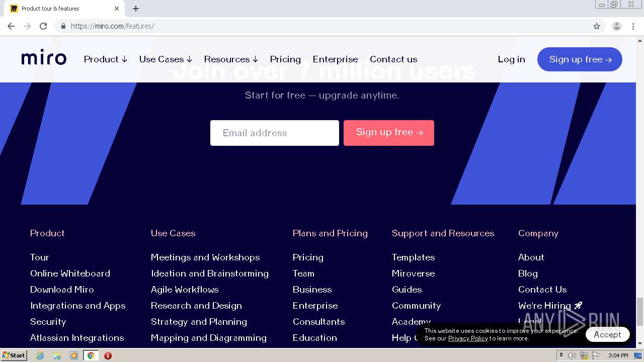Open Pricing from top navigation

click(x=285, y=59)
